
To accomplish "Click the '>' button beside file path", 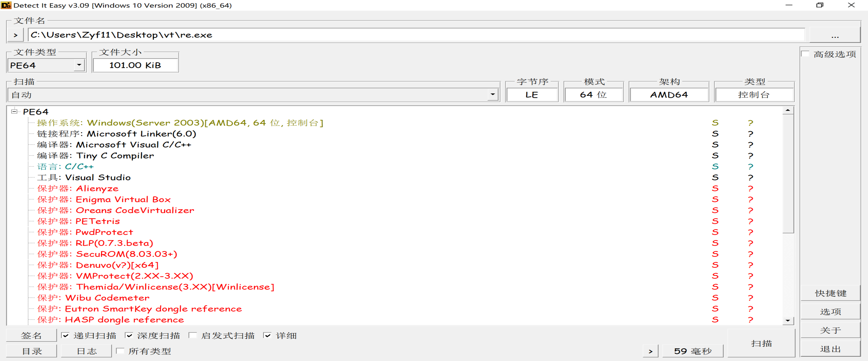I will point(16,35).
